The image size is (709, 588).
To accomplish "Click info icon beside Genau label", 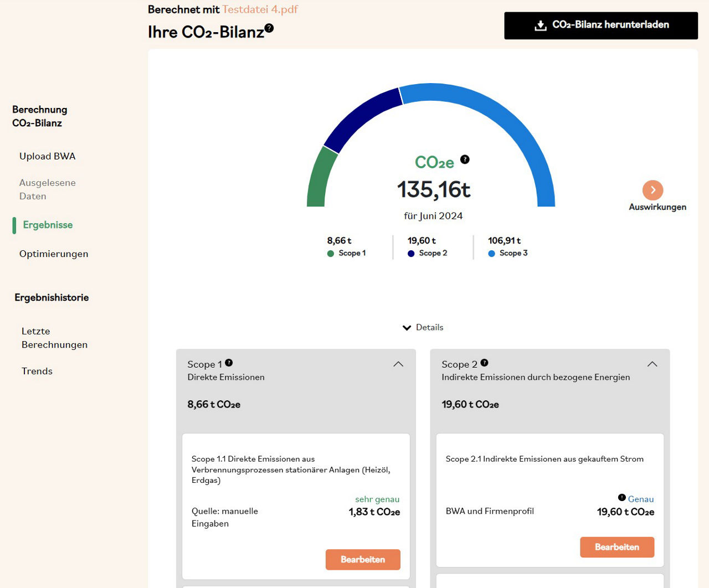I will (621, 497).
